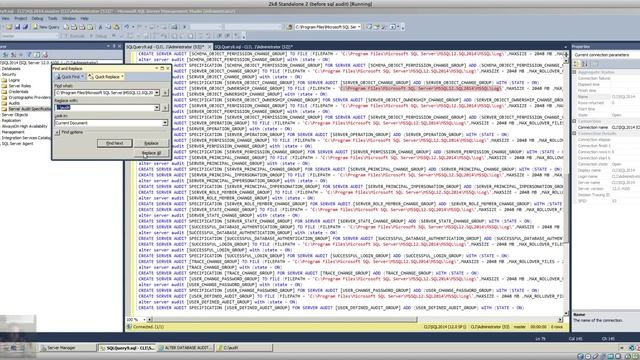Click the expression builder next to Find what
640x360 pixels.
coord(165,93)
